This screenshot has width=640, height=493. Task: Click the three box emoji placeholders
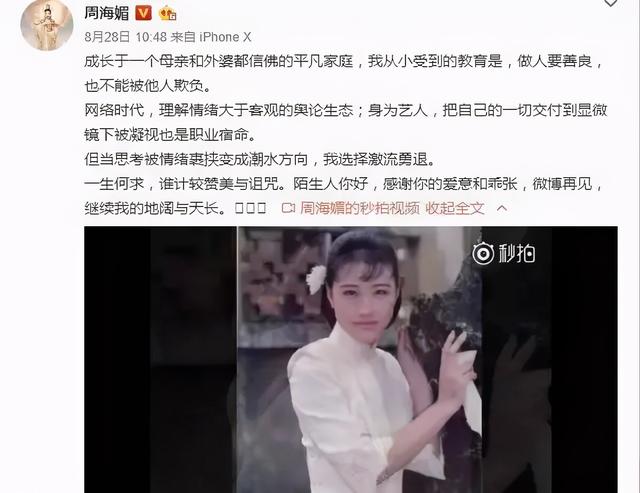(x=251, y=209)
